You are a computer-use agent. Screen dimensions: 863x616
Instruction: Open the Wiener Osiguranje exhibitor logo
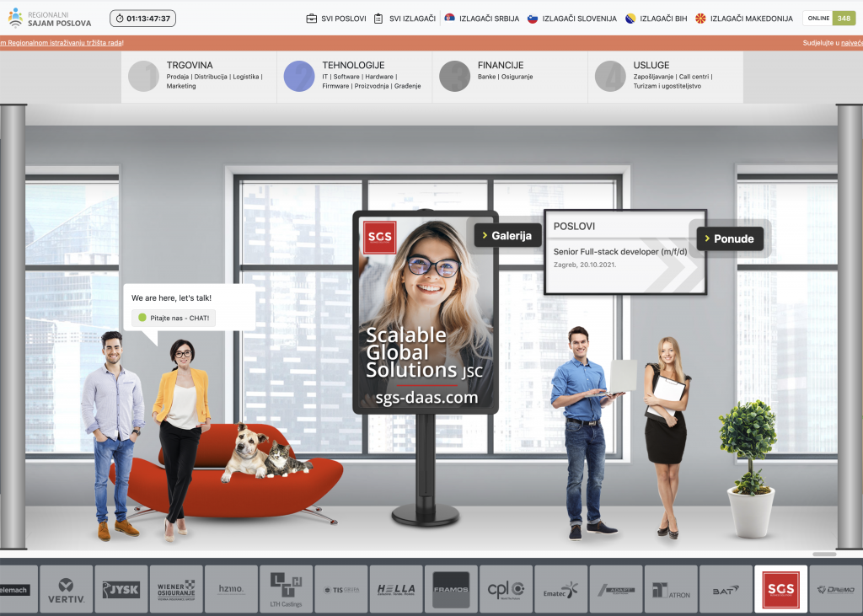click(176, 589)
